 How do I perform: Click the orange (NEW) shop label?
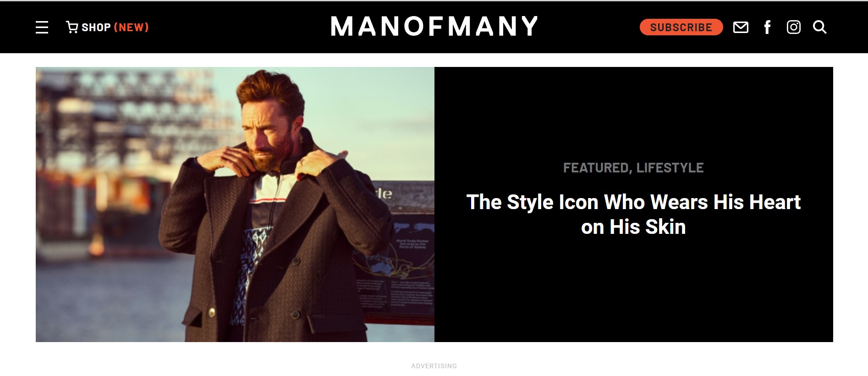pos(131,28)
